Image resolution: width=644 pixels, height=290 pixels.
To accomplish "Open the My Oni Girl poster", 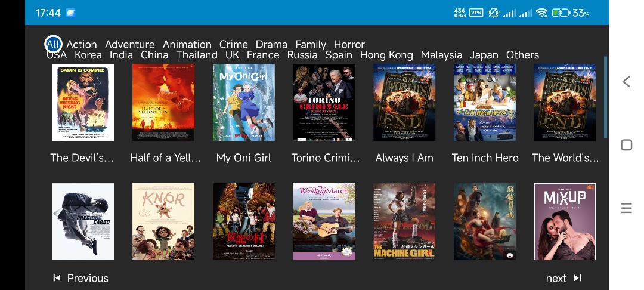I will 243,102.
